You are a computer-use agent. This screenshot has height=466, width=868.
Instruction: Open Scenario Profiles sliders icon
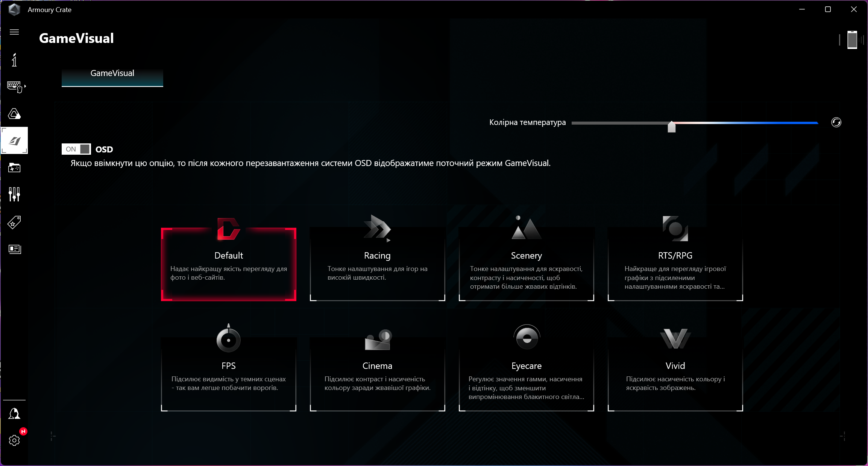(x=14, y=194)
